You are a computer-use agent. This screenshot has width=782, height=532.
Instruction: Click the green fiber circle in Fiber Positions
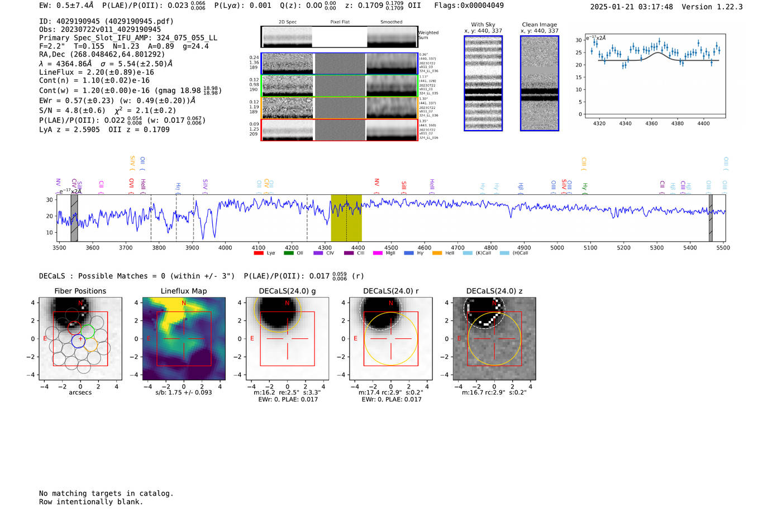click(88, 331)
